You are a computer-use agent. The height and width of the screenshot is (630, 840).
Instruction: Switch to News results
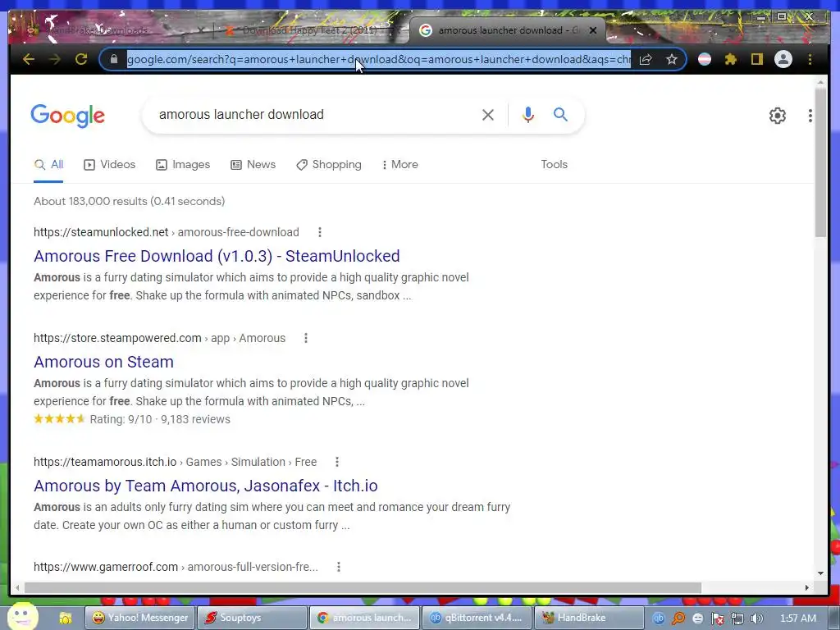[253, 164]
